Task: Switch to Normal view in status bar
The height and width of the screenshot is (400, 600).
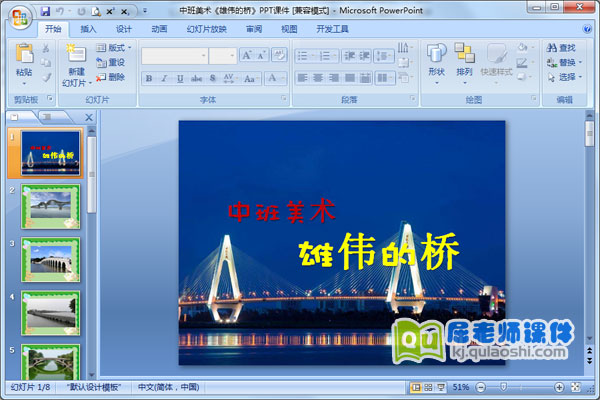Action: [415, 388]
